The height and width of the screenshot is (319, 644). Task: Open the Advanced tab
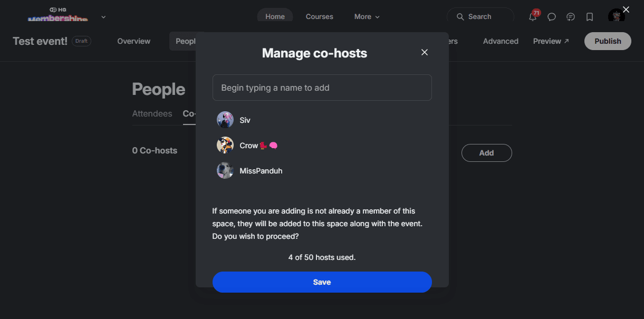[501, 41]
